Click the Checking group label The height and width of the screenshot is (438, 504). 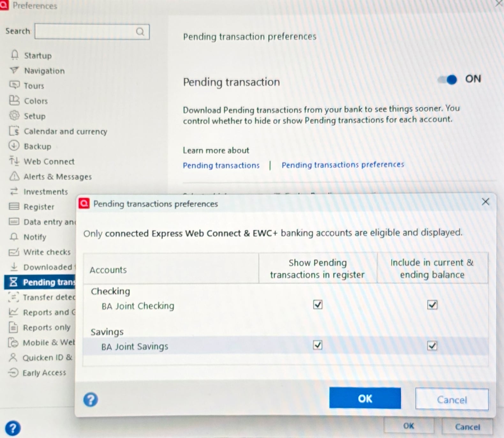(110, 291)
